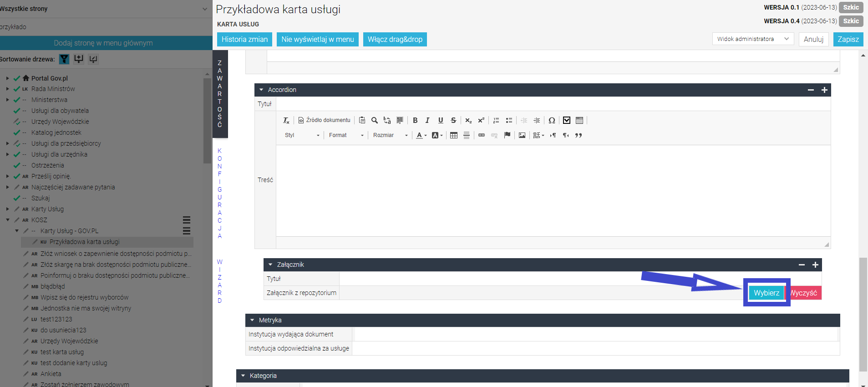
Task: Open the Styl dropdown in the editor
Action: click(x=302, y=135)
